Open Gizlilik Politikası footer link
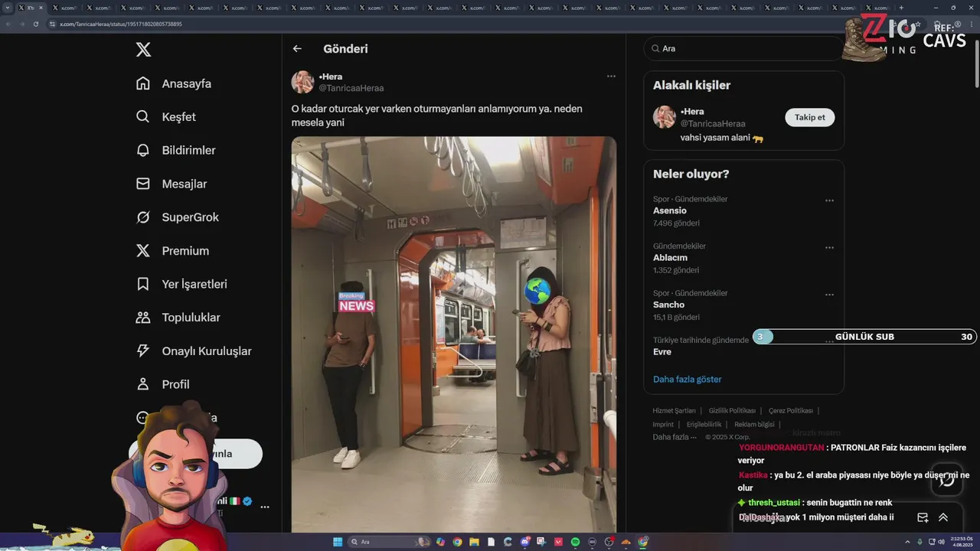Viewport: 980px width, 551px height. pyautogui.click(x=732, y=411)
